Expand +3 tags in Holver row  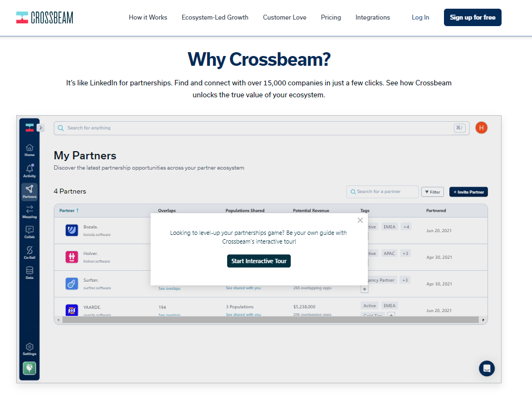(405, 253)
